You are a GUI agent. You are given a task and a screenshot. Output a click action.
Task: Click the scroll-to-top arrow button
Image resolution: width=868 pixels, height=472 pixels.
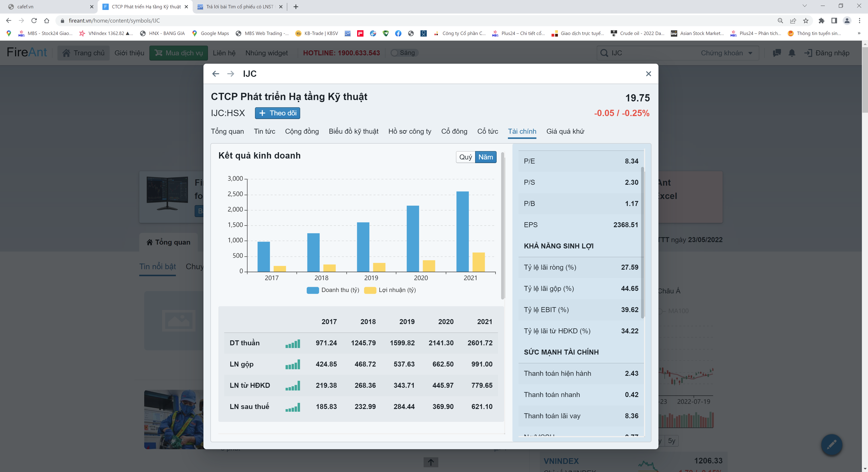431,462
